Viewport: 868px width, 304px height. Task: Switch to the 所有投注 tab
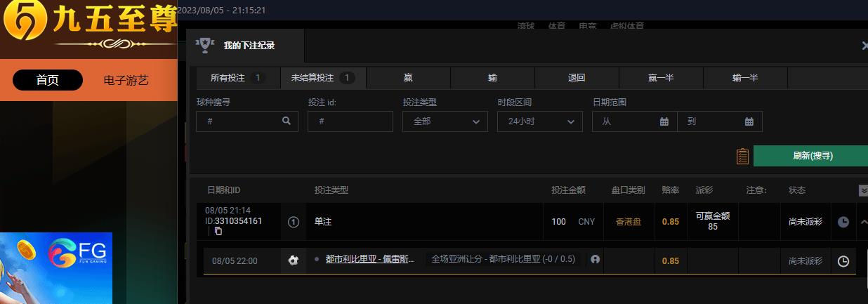238,78
